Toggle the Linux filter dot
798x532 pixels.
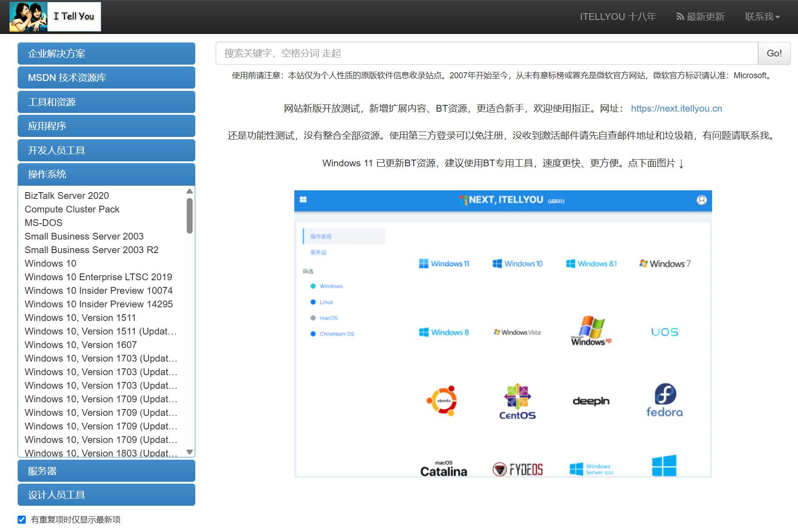tap(313, 302)
